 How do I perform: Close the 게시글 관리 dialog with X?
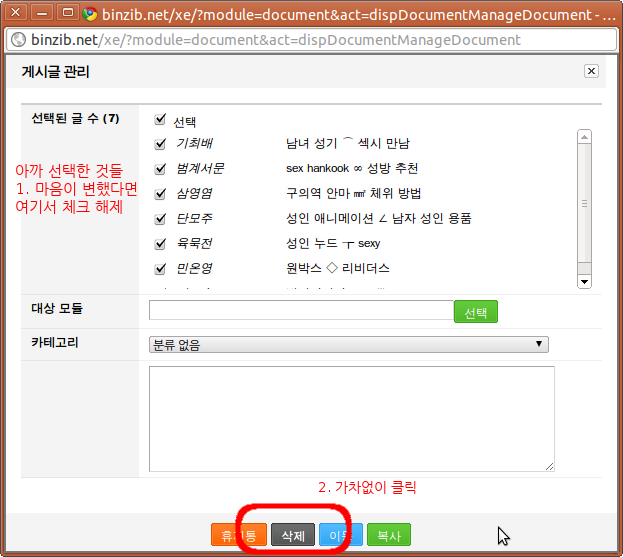point(591,71)
